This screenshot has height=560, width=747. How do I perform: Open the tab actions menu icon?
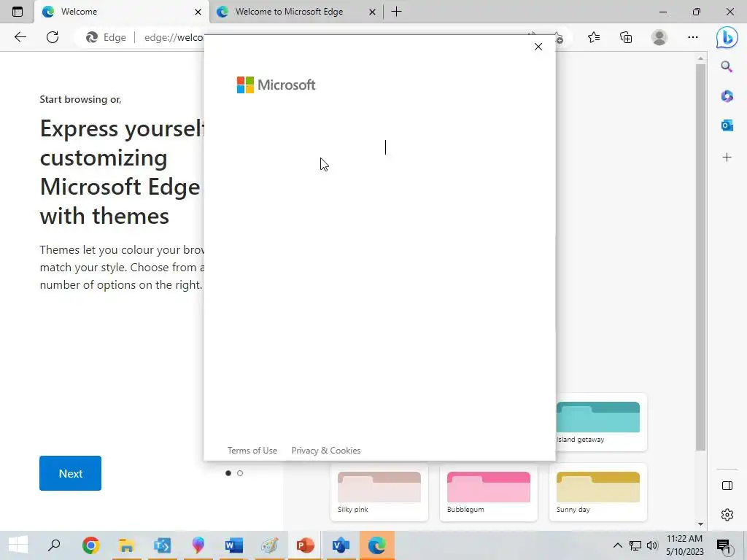(18, 12)
